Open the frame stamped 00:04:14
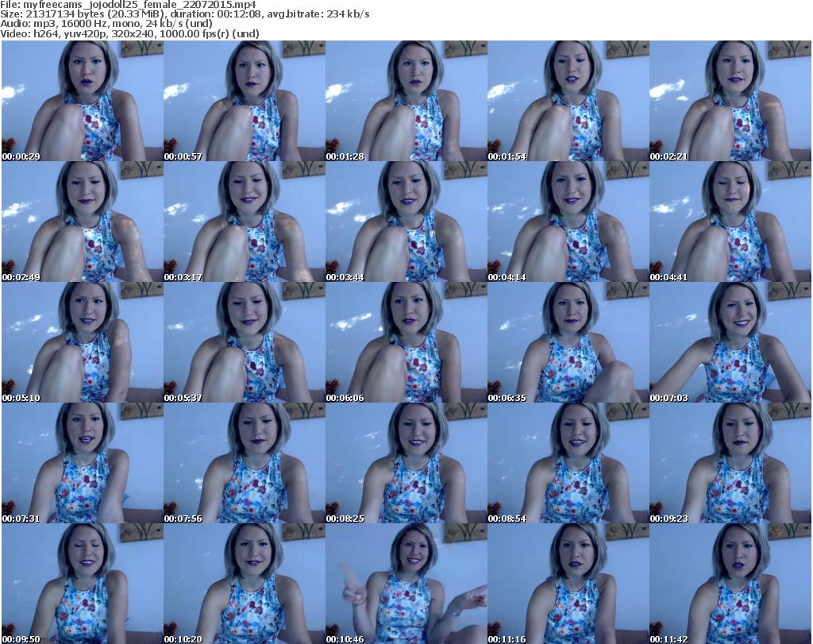The width and height of the screenshot is (813, 644). point(568,222)
